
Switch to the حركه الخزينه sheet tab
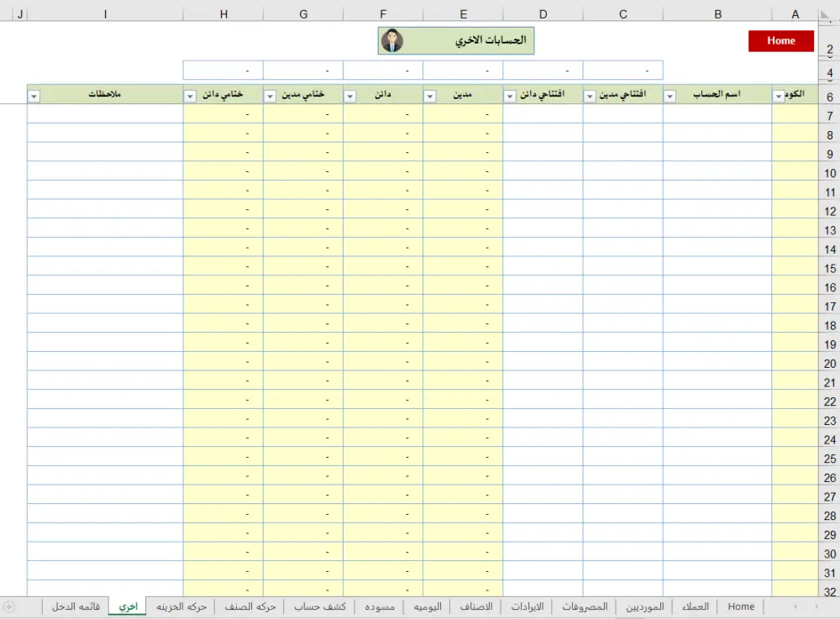coord(181,606)
